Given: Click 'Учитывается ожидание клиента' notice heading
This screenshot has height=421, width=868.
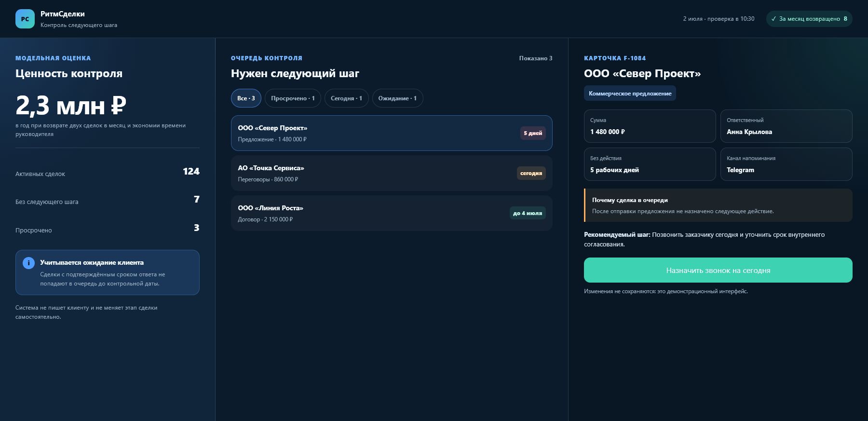Looking at the screenshot, I should 92,263.
